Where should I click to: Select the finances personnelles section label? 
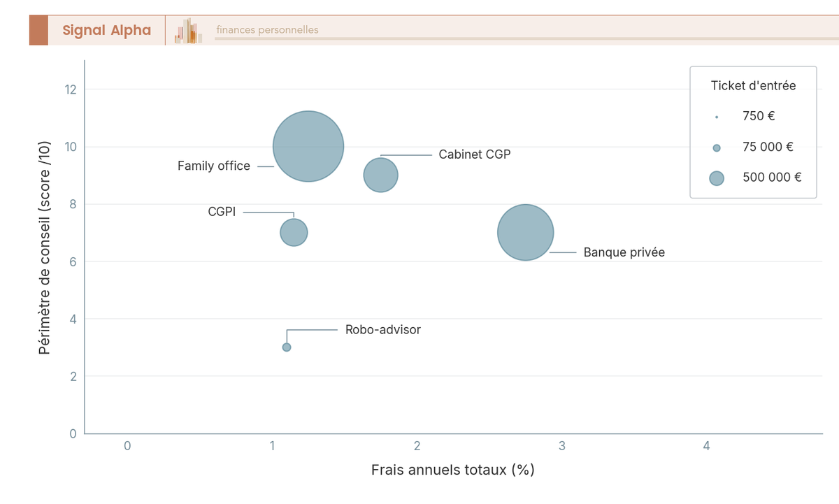(267, 30)
